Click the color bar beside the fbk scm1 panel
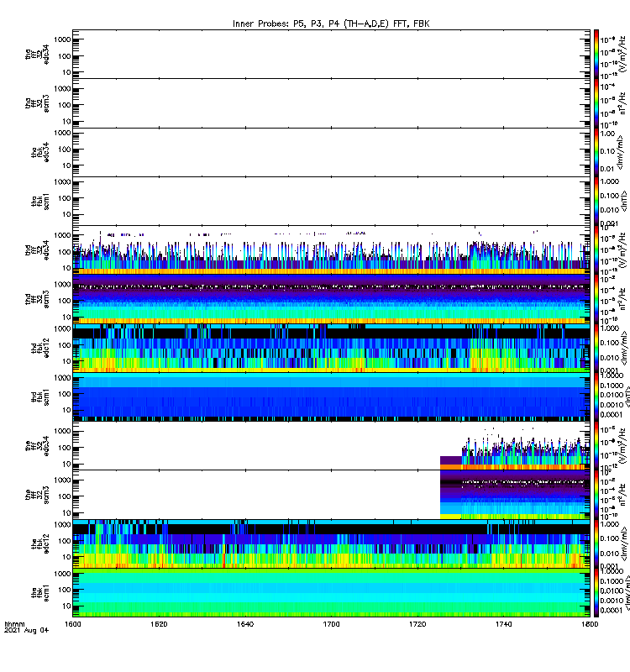 point(596,593)
